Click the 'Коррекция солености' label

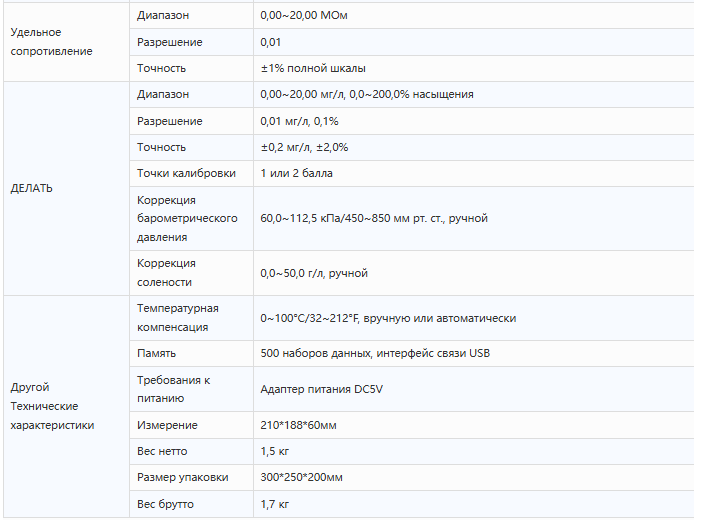tap(166, 273)
